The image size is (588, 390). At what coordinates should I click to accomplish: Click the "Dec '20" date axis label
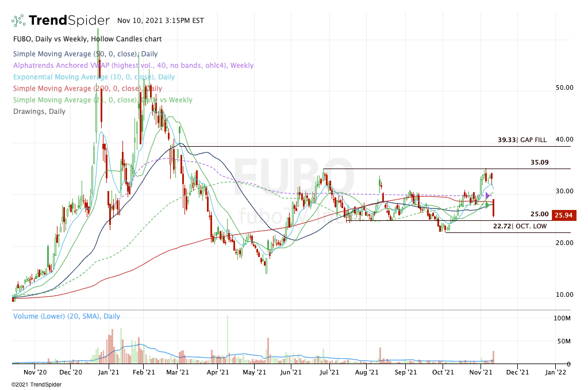(x=71, y=372)
